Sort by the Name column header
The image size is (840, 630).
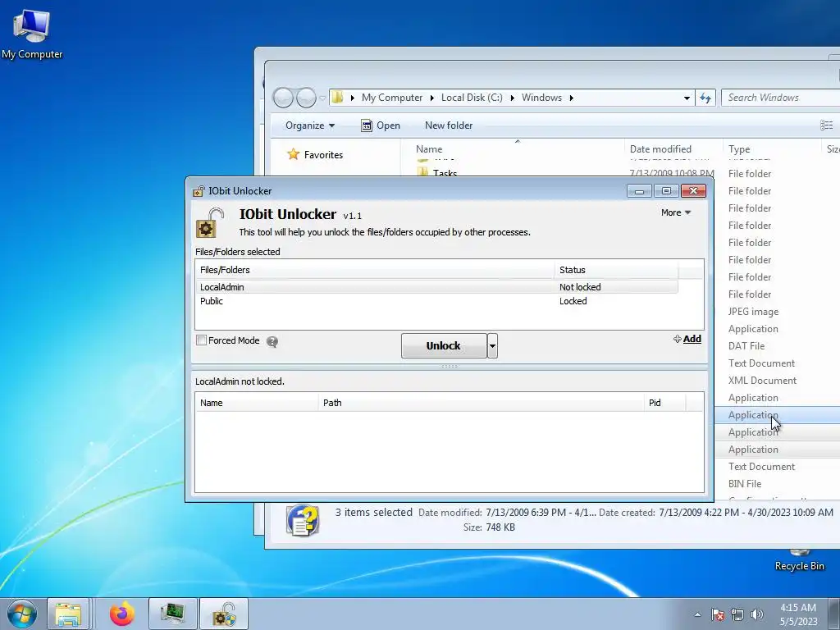514,149
